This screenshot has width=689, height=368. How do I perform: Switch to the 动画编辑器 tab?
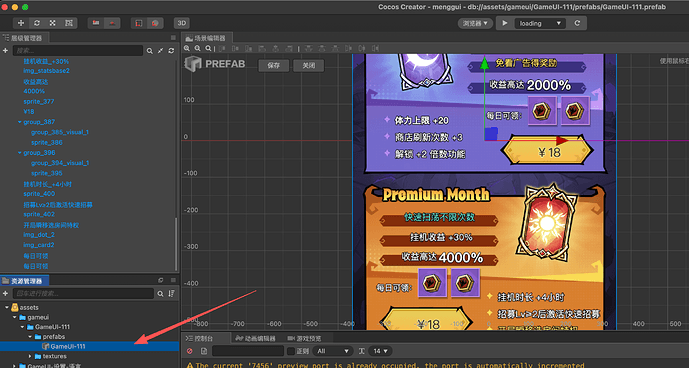[x=255, y=339]
